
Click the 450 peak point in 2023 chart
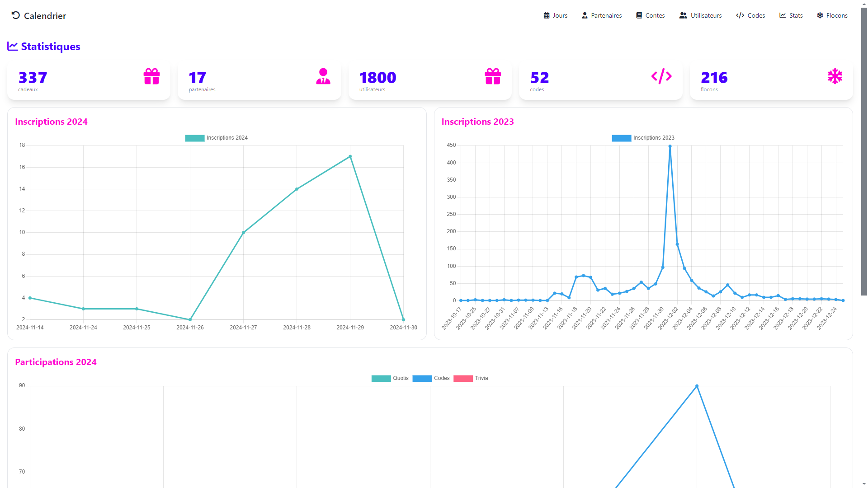click(670, 146)
